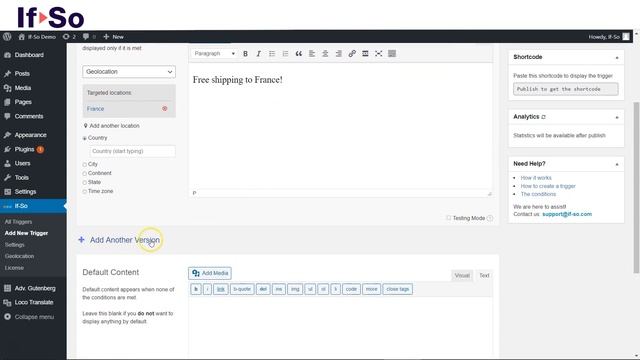640x360 pixels.
Task: Switch default content editor to Visual tab
Action: click(x=462, y=276)
